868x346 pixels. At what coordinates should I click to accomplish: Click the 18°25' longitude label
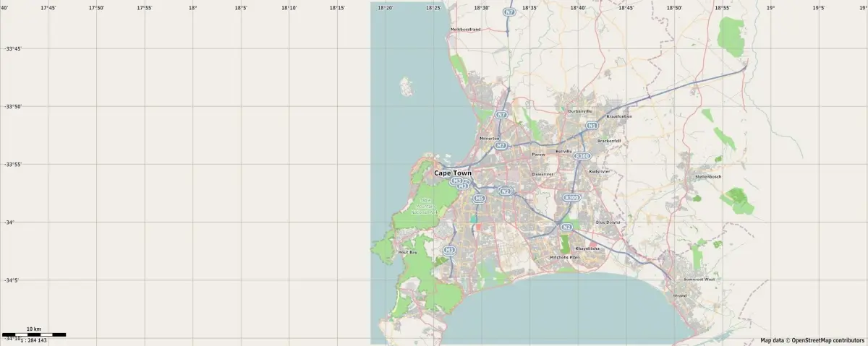coord(433,7)
